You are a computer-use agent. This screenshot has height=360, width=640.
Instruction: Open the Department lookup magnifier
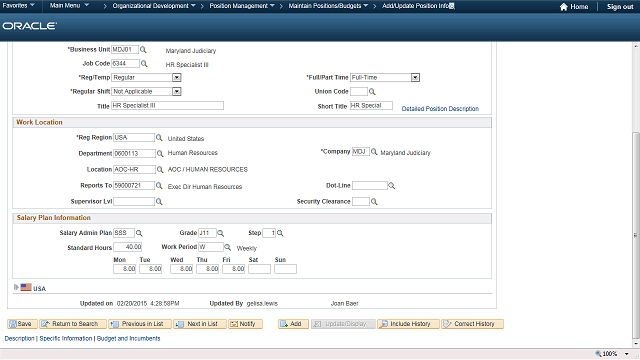point(160,153)
